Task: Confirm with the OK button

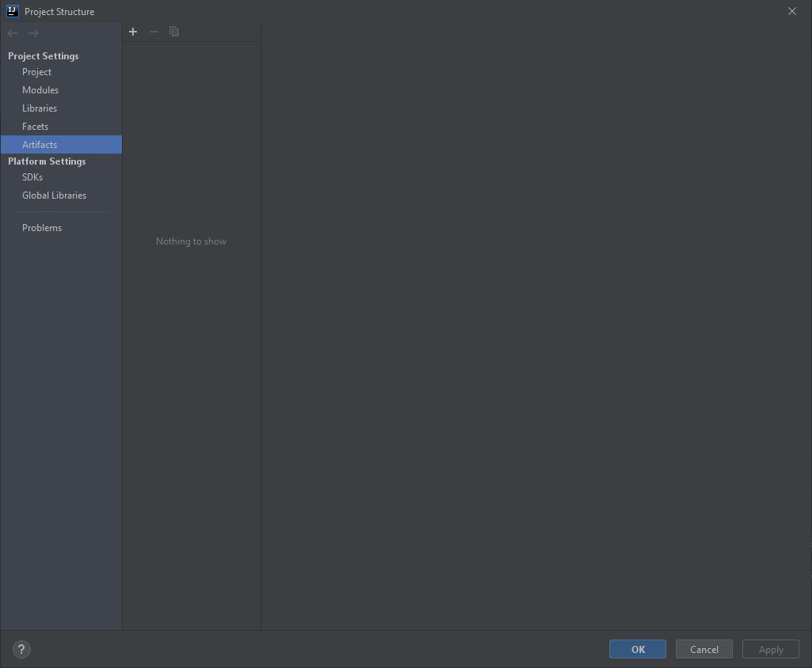Action: pos(637,649)
